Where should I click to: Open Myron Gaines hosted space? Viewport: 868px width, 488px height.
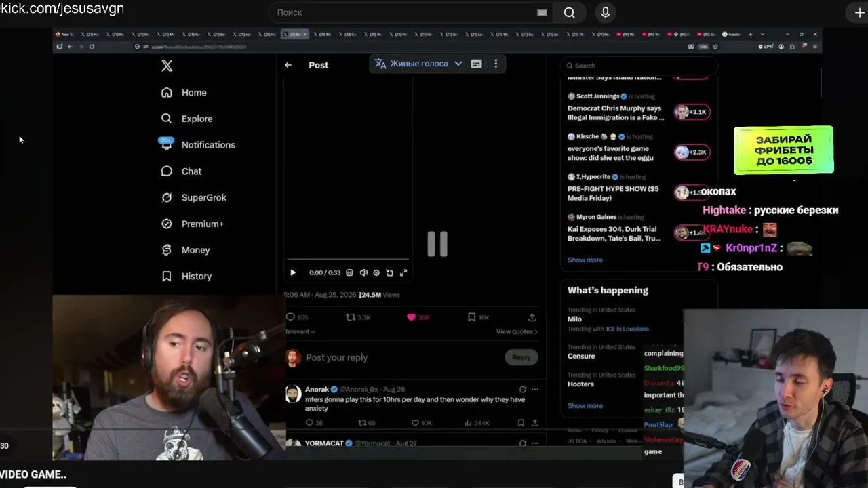coord(638,228)
